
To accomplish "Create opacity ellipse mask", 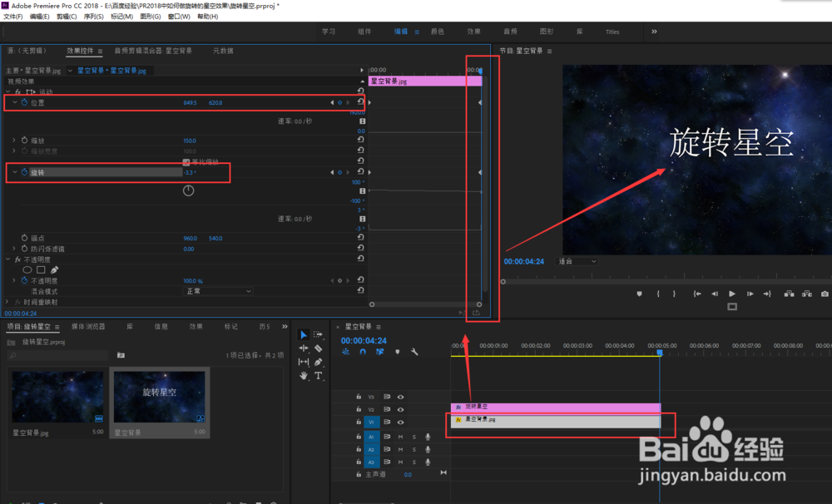I will [x=27, y=270].
